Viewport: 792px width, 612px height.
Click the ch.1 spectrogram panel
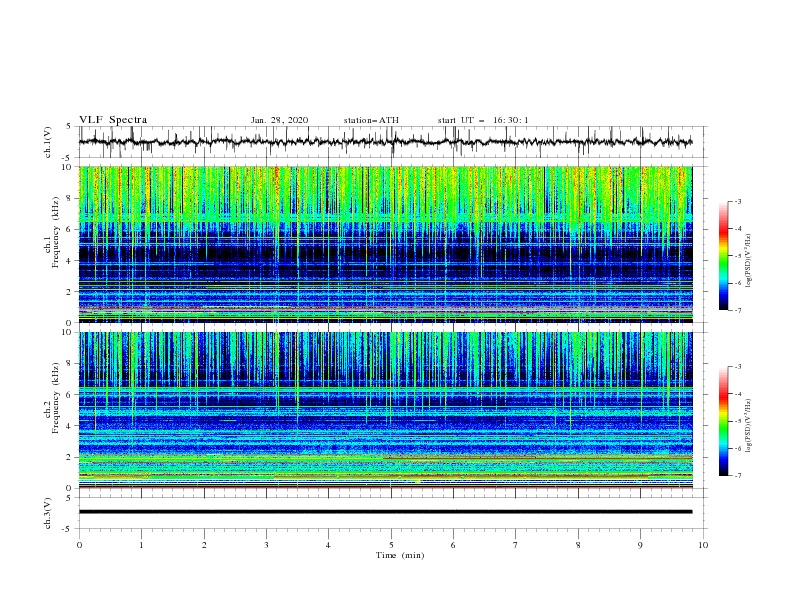tap(386, 244)
